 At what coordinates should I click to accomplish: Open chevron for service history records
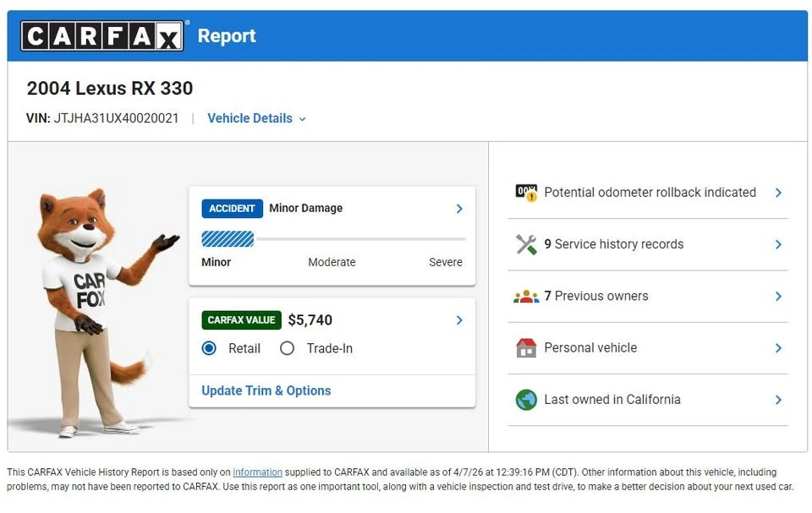[x=778, y=244]
